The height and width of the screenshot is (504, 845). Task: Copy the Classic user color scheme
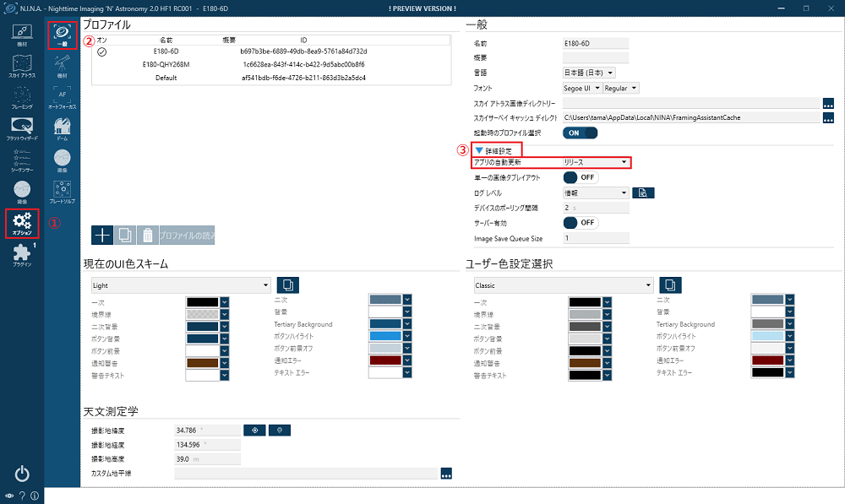click(670, 285)
